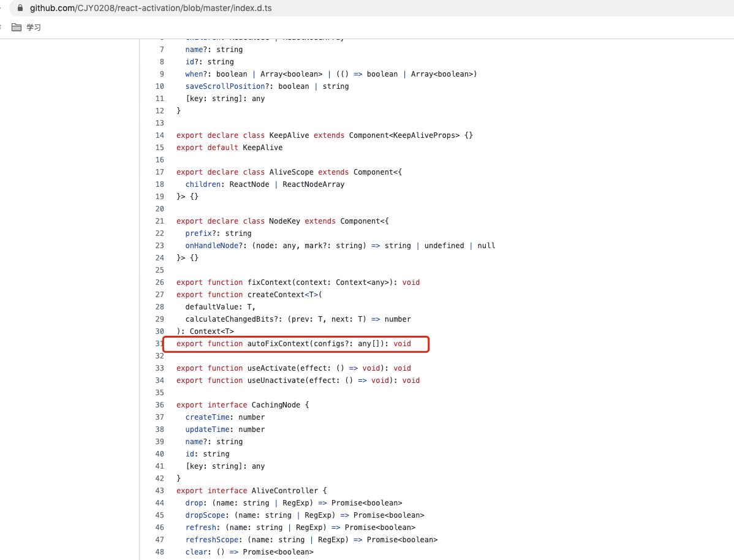Image resolution: width=734 pixels, height=560 pixels.
Task: Click 'autoFixContext' function name
Action: click(x=278, y=344)
